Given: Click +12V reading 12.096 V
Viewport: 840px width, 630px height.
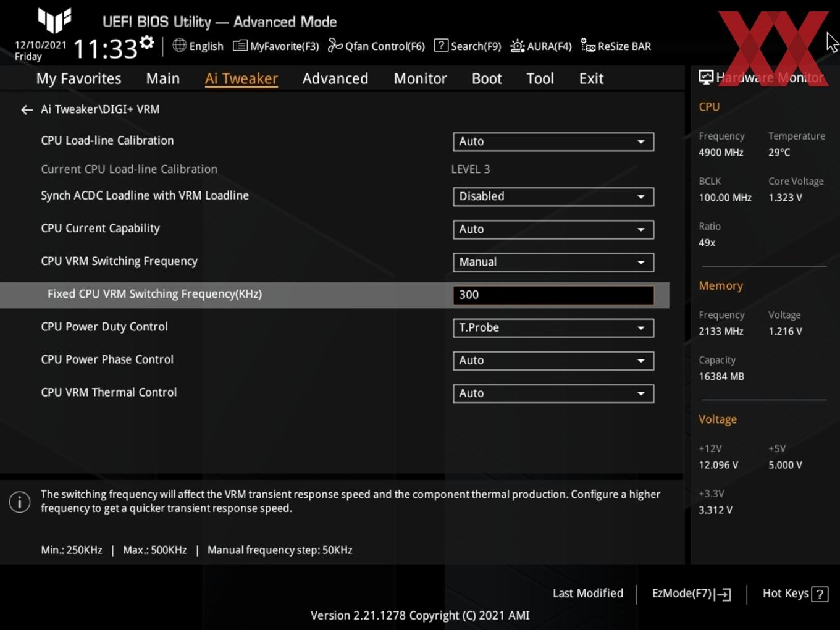Looking at the screenshot, I should coord(718,465).
